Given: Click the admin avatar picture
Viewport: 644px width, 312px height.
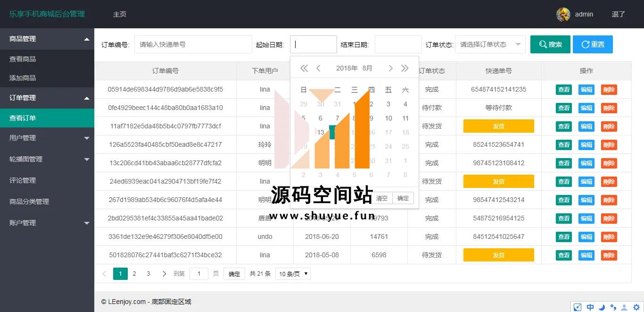Looking at the screenshot, I should click(x=563, y=14).
